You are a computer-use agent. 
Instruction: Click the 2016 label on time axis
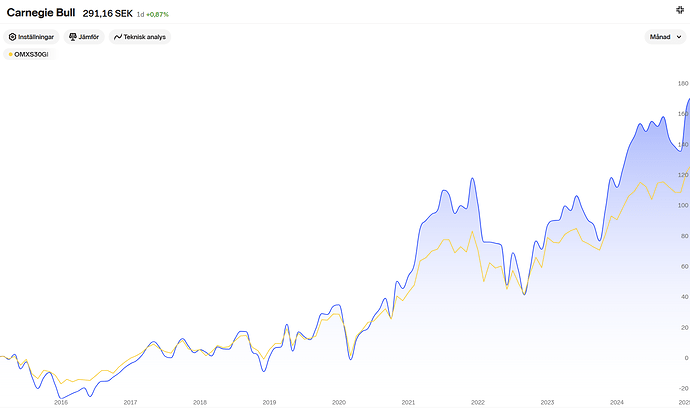pos(60,402)
